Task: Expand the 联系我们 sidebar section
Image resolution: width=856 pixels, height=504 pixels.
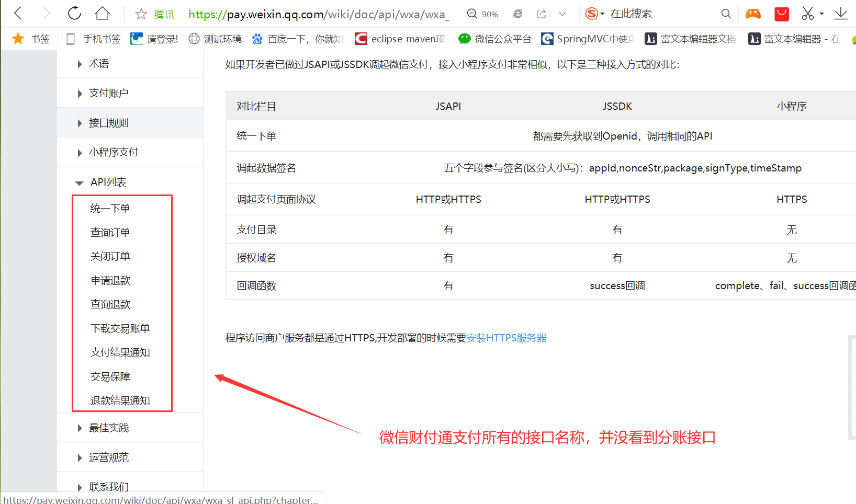Action: click(130, 487)
